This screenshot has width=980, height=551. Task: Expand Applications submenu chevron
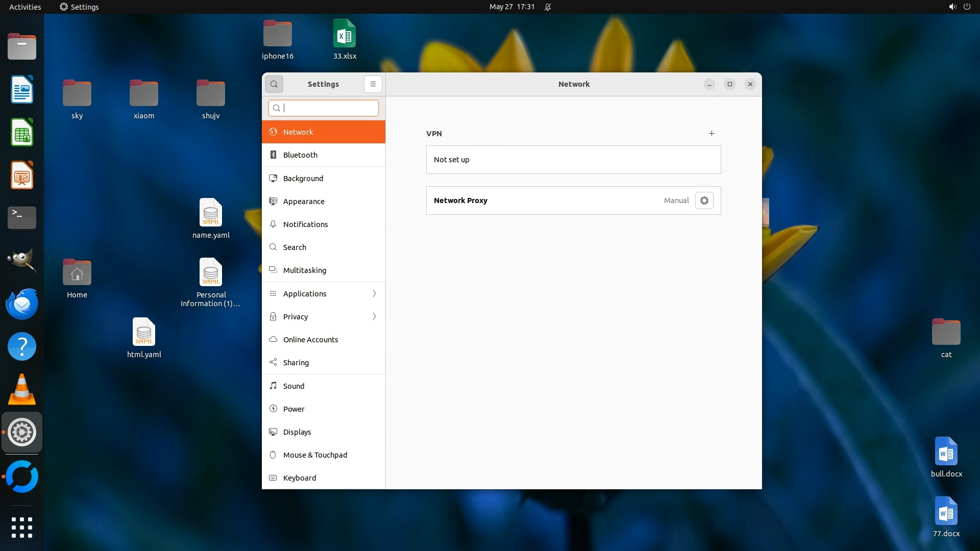pos(374,294)
